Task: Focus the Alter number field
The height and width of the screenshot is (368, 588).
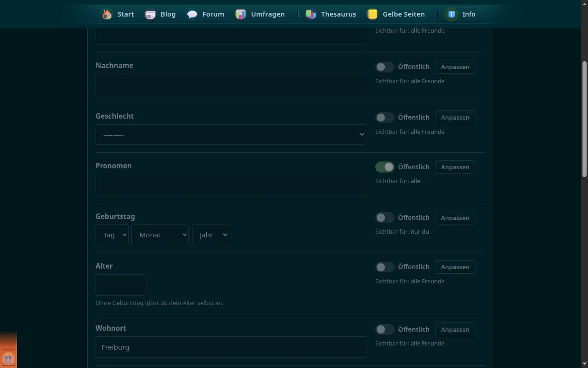Action: pos(121,285)
